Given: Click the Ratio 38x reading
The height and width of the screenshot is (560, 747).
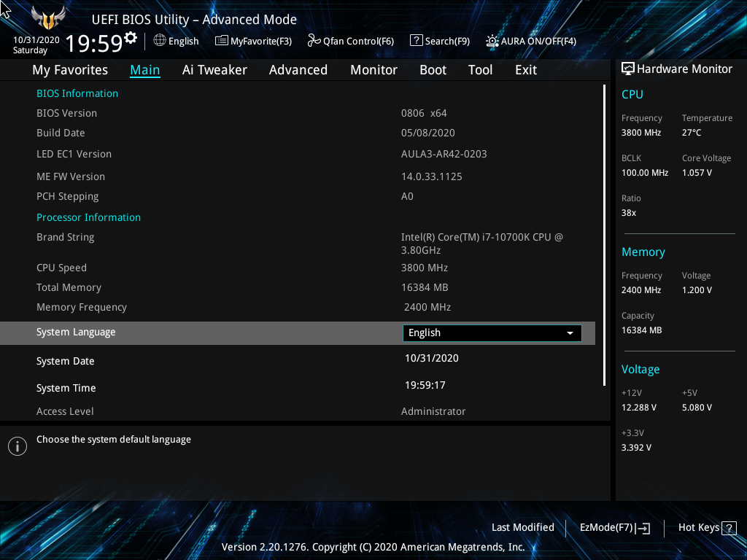Looking at the screenshot, I should pyautogui.click(x=628, y=213).
